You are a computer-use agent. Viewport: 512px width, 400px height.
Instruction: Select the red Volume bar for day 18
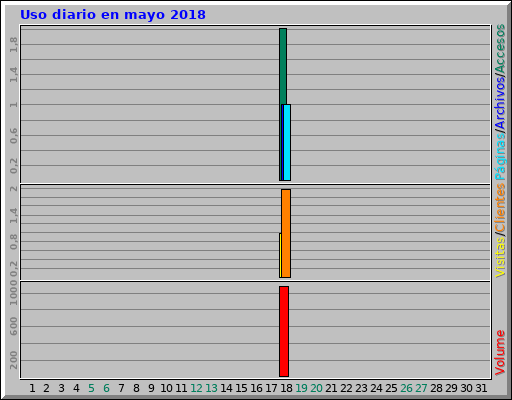284,331
